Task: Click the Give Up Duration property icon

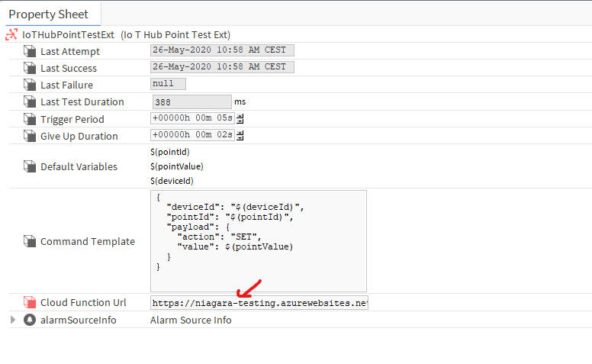Action: click(30, 136)
